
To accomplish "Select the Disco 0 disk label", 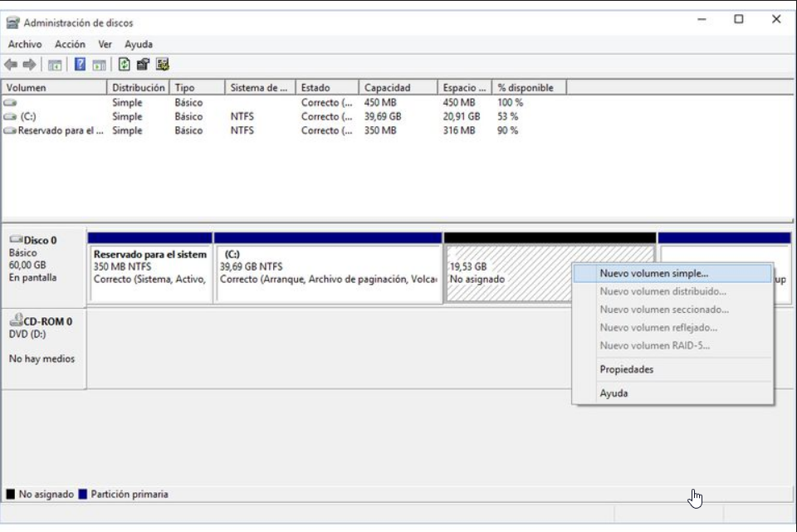I will coord(40,241).
